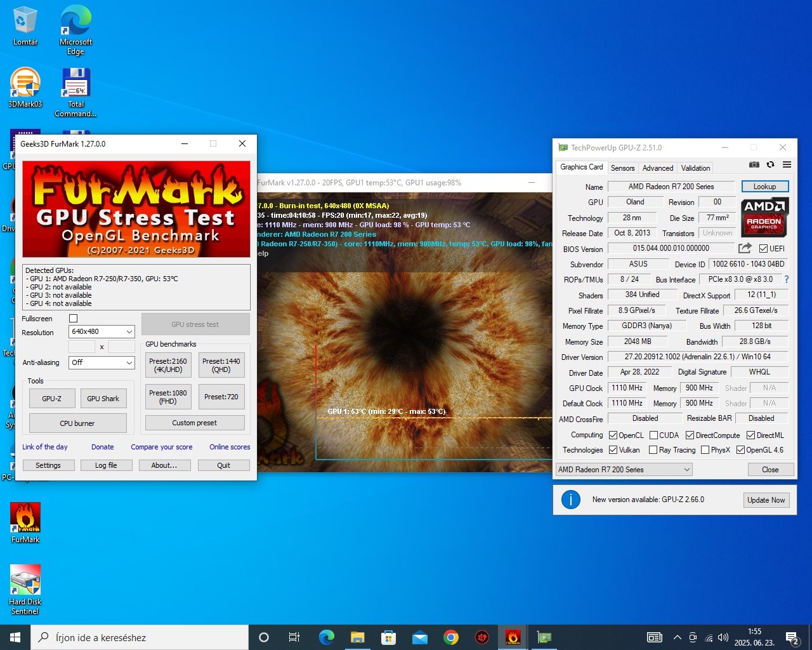Switch to the Validation tab
Viewport: 812px width, 650px height.
point(695,168)
